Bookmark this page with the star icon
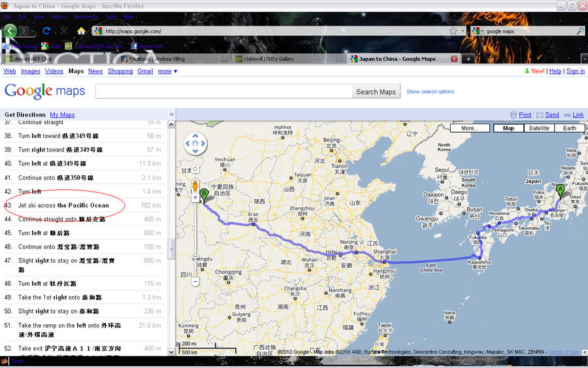588x368 pixels. (453, 31)
